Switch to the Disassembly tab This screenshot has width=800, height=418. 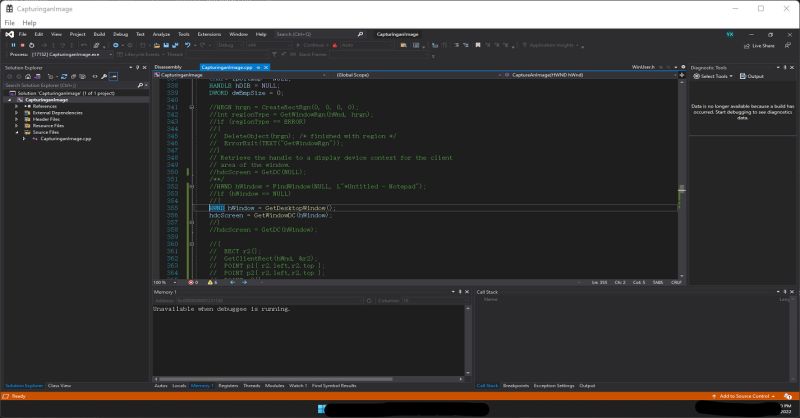[168, 67]
